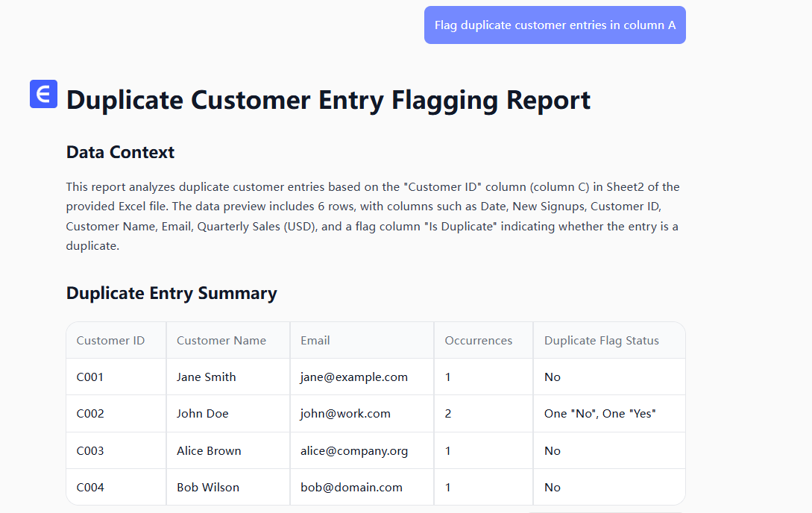Click the Customer ID column header
The width and height of the screenshot is (812, 513).
110,341
